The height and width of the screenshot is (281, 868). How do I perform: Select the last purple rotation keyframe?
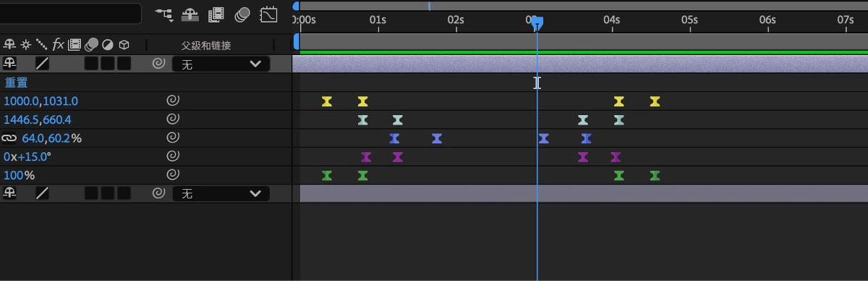pos(616,156)
